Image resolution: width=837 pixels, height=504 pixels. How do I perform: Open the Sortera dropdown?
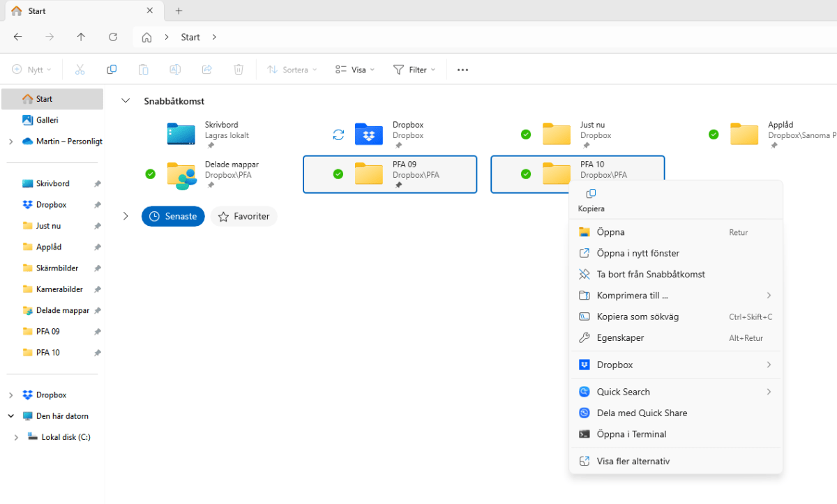(292, 70)
